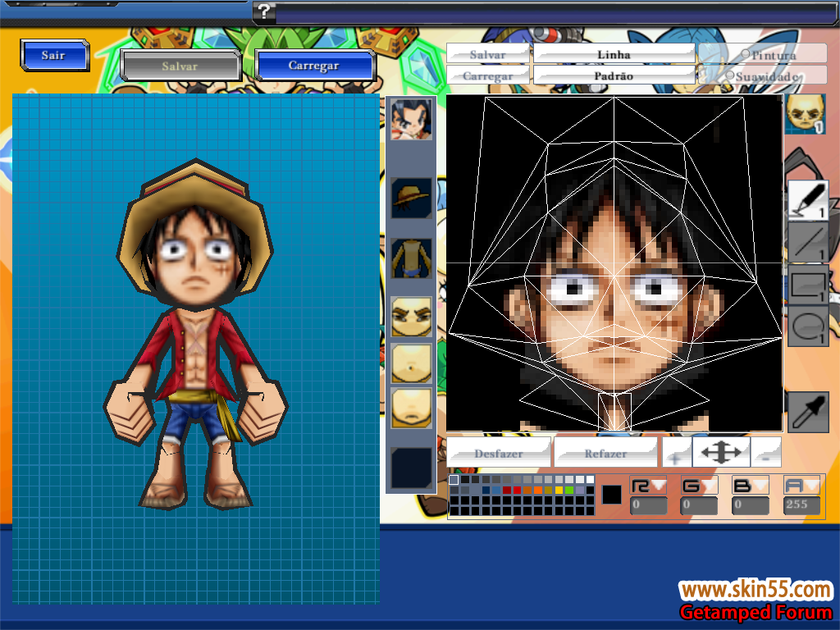This screenshot has height=630, width=840.
Task: Select the character portrait part thumbnail
Action: click(412, 119)
